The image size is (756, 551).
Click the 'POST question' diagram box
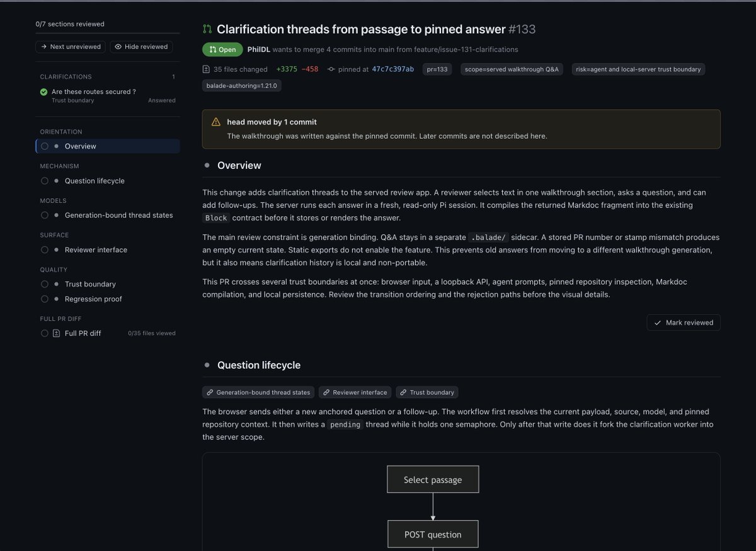point(433,535)
